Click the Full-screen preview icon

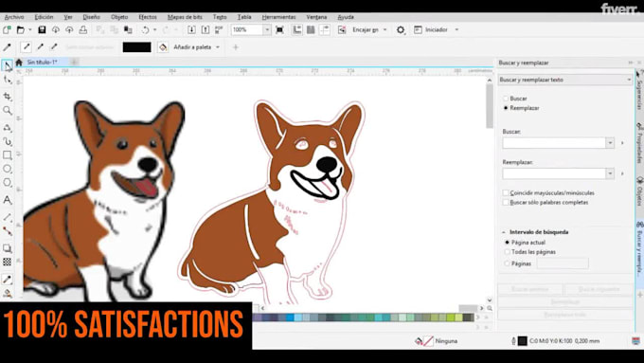(279, 29)
